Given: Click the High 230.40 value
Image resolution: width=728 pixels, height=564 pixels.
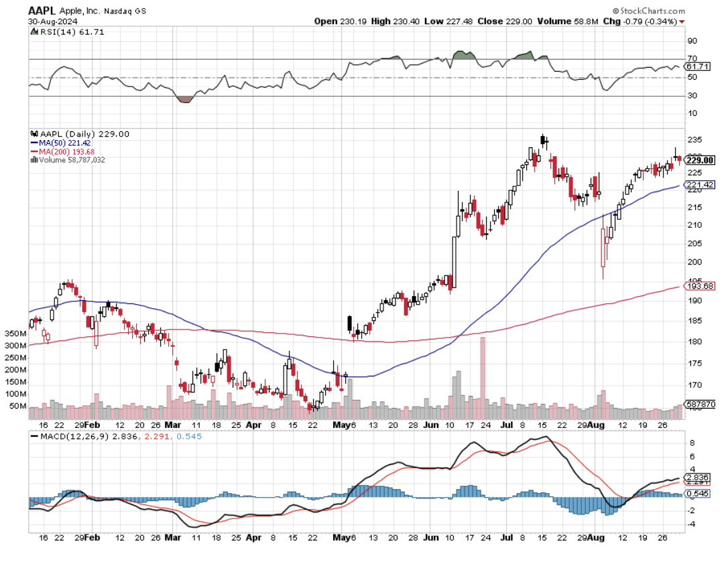Looking at the screenshot, I should coord(396,21).
